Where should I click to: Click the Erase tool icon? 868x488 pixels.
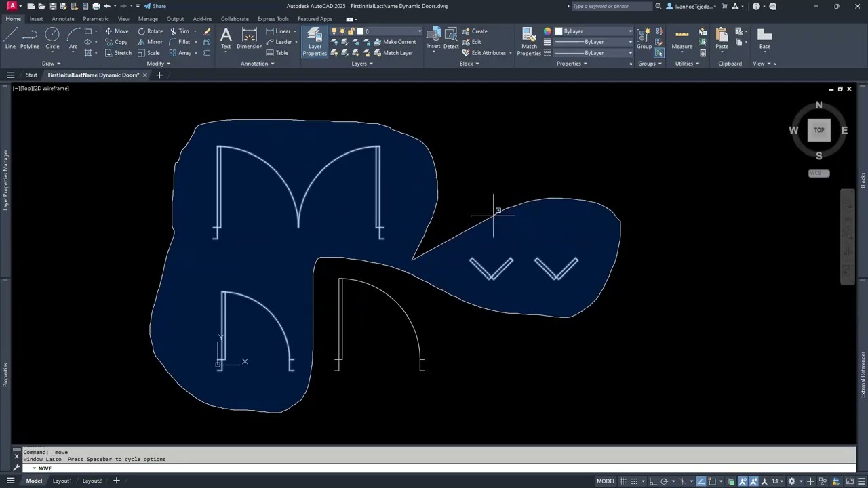pos(207,31)
